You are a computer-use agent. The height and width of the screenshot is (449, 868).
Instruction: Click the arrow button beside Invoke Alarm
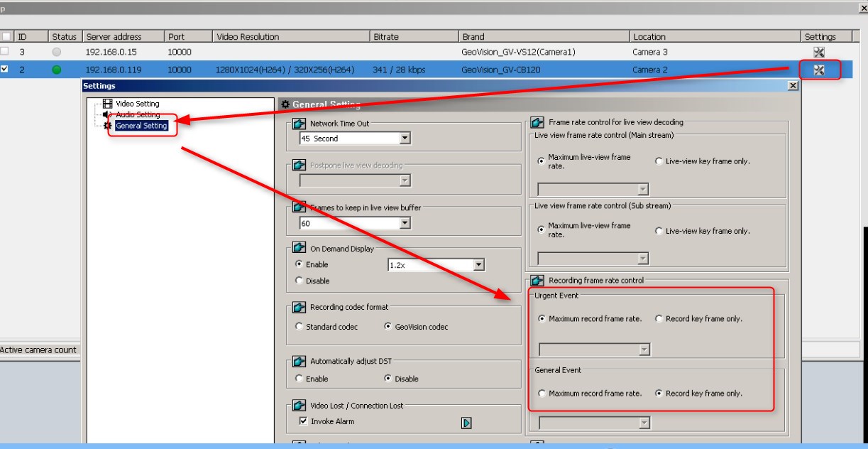tap(466, 423)
